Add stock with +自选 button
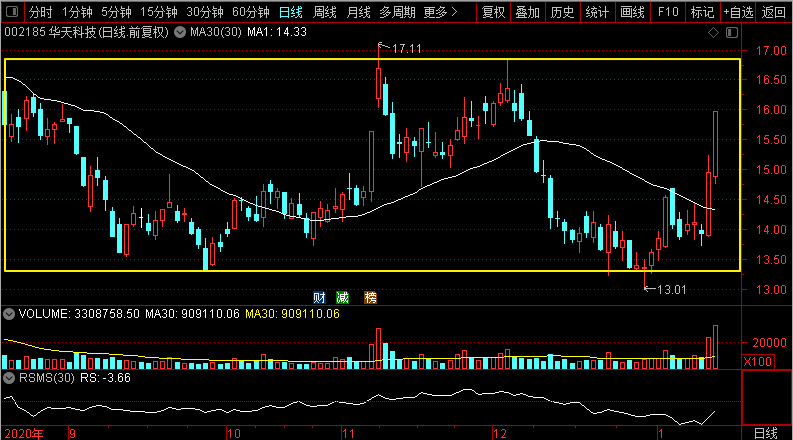Image resolution: width=793 pixels, height=440 pixels. (738, 12)
